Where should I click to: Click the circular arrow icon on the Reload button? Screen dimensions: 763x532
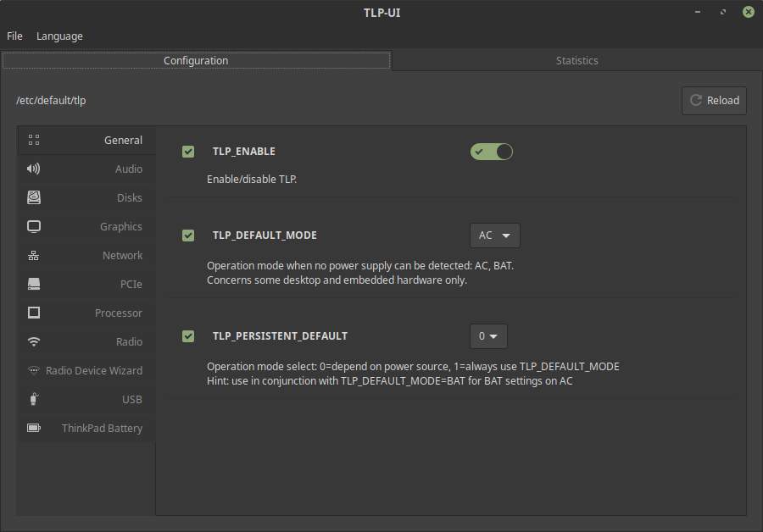(x=696, y=100)
